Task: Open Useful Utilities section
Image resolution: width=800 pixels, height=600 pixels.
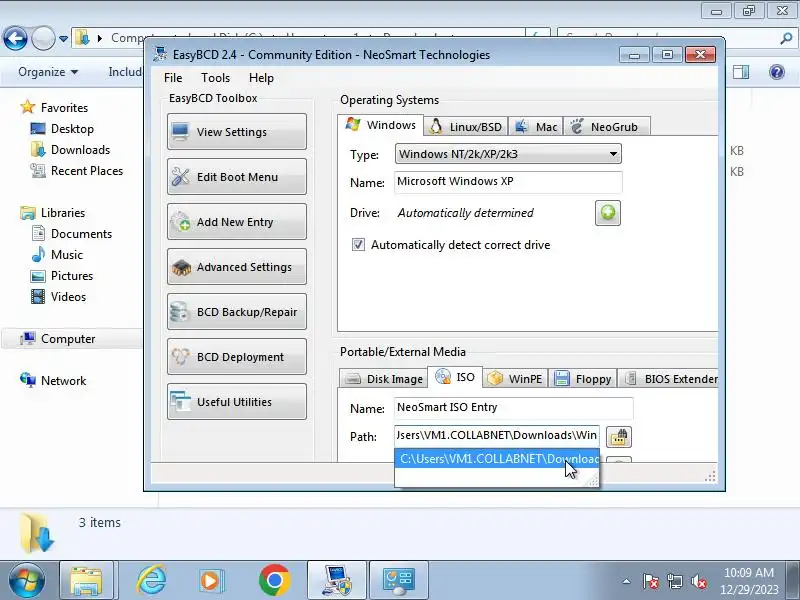Action: click(237, 402)
